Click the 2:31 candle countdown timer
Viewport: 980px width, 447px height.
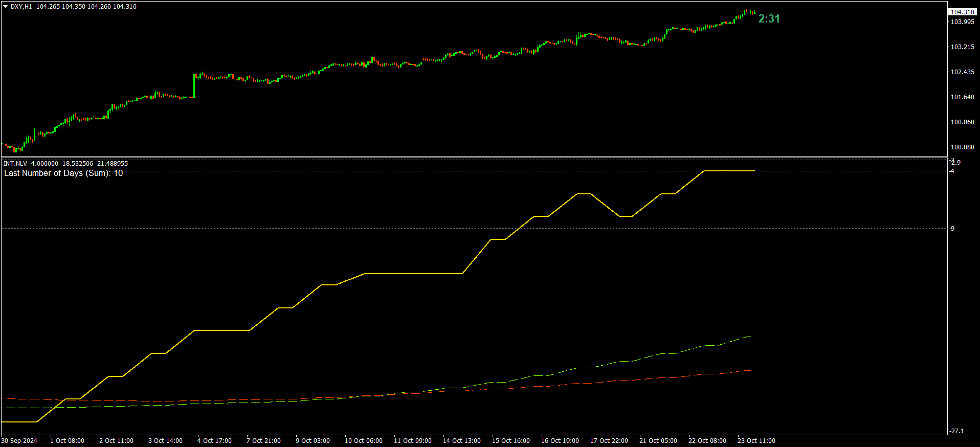point(769,19)
